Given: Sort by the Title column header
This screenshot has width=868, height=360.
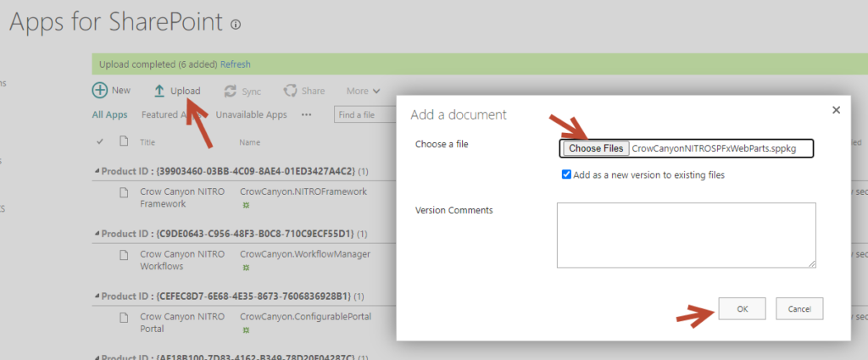Looking at the screenshot, I should (147, 142).
